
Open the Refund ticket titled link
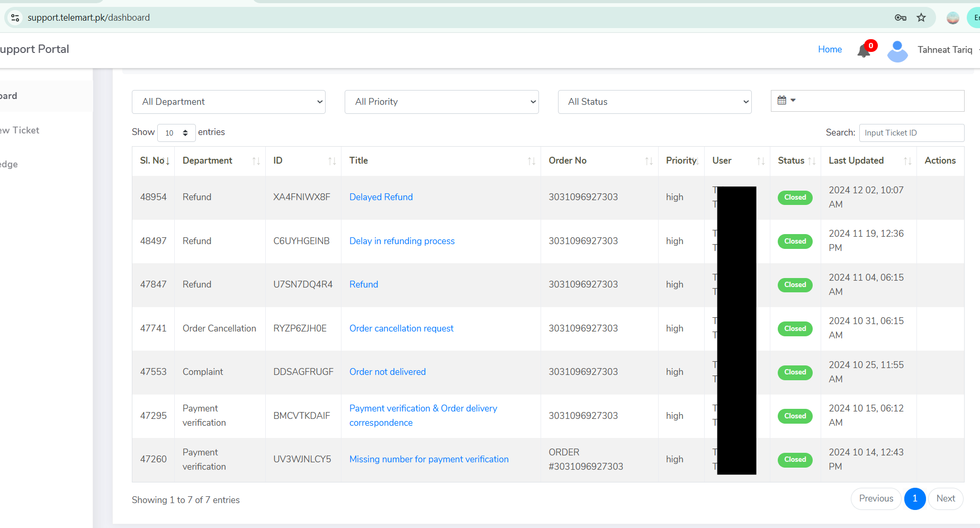pyautogui.click(x=364, y=284)
